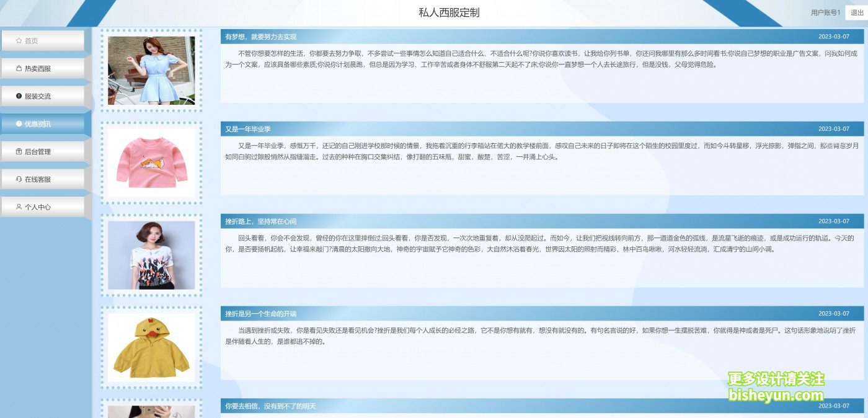868x418 pixels.
Task: Click summary text starting 不管你想要怎样的生活
Action: pos(541,59)
